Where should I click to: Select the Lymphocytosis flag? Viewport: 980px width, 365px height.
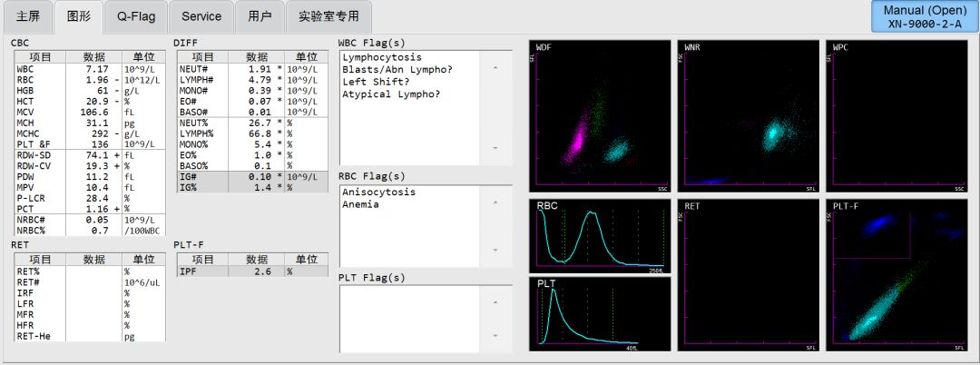click(x=382, y=57)
